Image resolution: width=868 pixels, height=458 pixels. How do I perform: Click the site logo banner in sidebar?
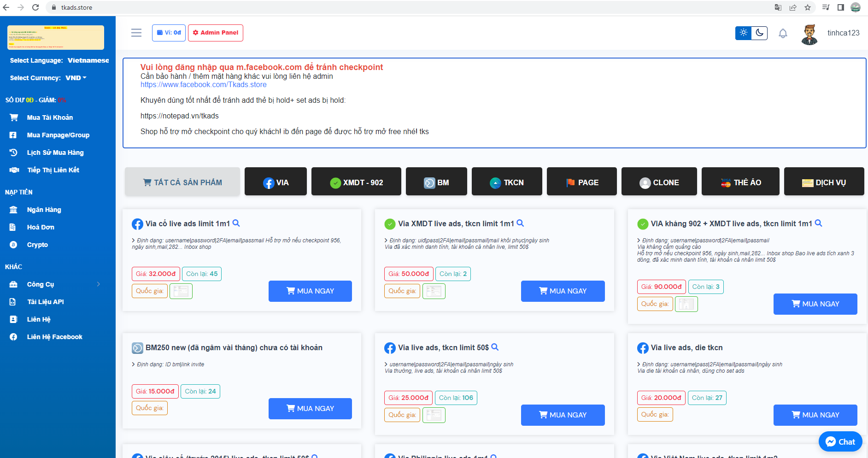[56, 37]
